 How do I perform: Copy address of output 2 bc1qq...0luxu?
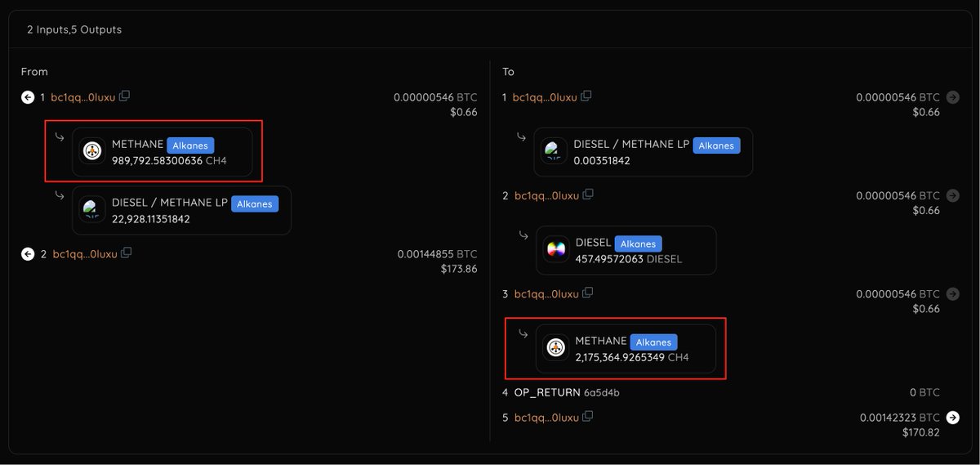click(588, 195)
